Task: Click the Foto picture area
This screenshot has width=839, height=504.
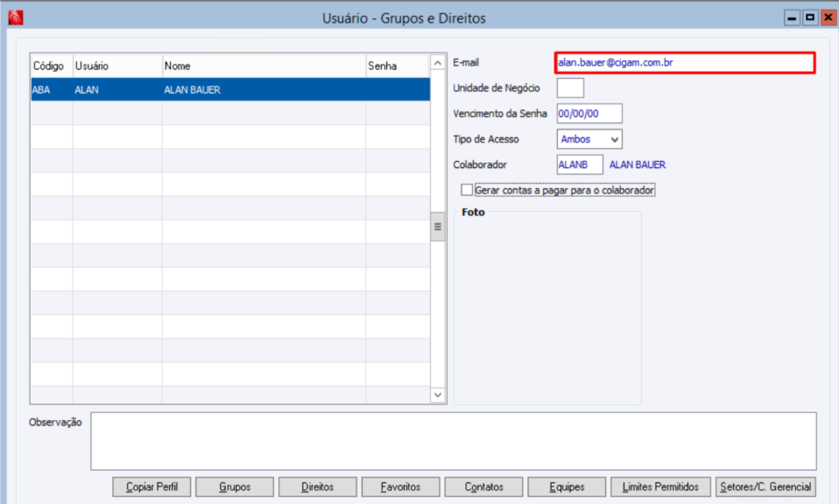Action: (x=547, y=309)
